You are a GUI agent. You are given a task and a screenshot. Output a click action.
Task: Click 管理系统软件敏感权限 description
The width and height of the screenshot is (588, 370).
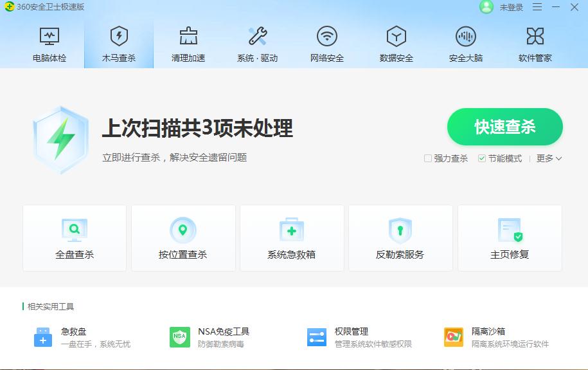(373, 344)
